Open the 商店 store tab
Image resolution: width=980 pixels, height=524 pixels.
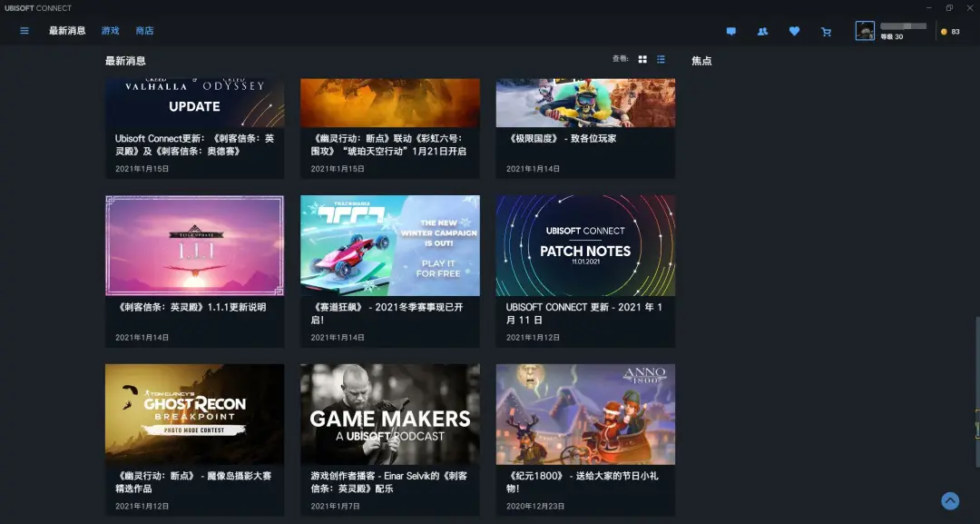[x=146, y=30]
